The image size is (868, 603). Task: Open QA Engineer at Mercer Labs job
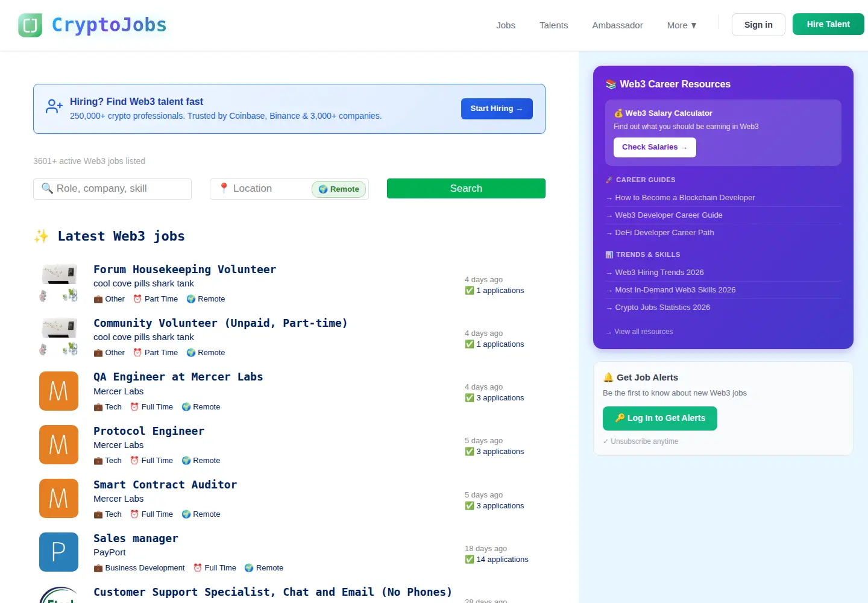(x=178, y=377)
